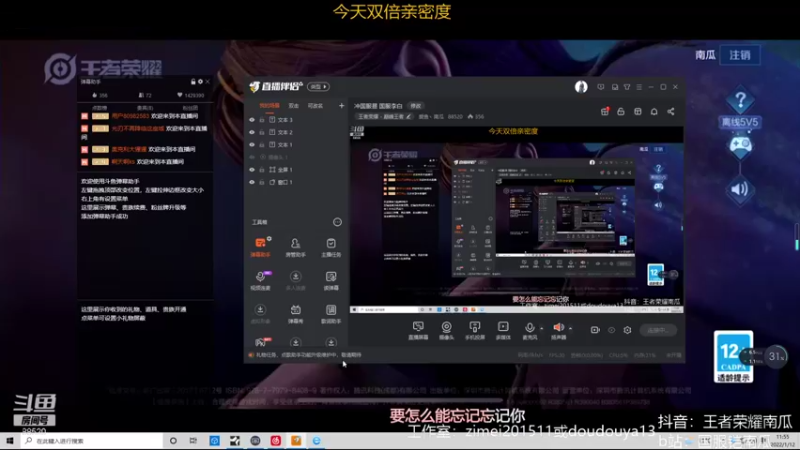Open the hamburger menu in companion title bar

tap(639, 87)
